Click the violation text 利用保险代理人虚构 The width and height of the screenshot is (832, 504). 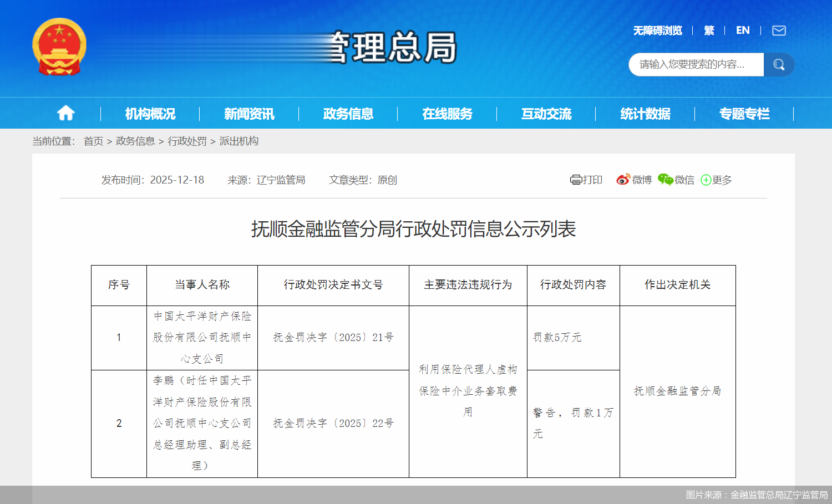(x=468, y=369)
